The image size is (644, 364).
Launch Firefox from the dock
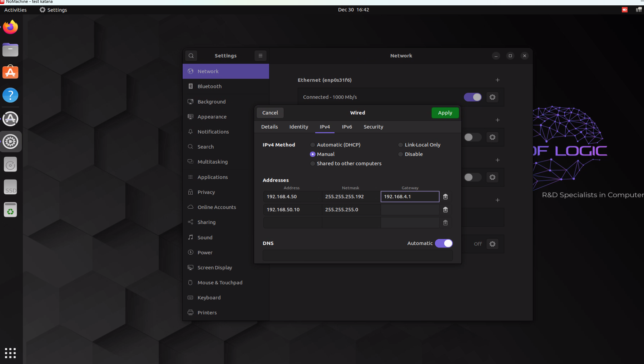point(10,27)
